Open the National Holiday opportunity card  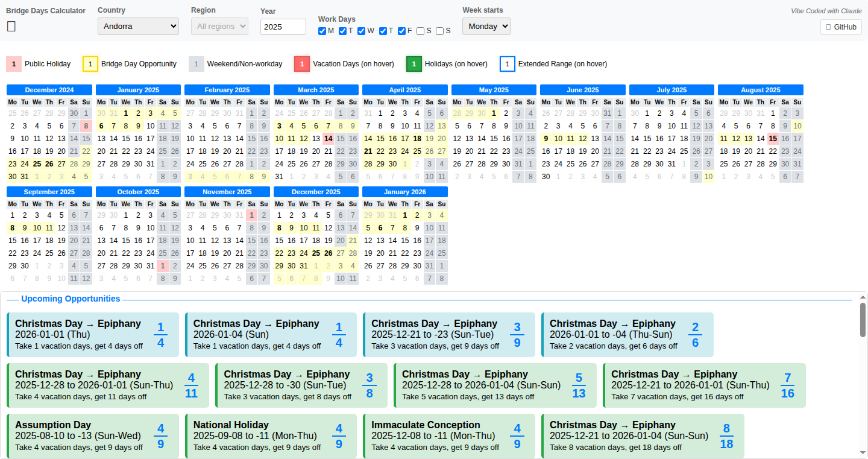271,436
